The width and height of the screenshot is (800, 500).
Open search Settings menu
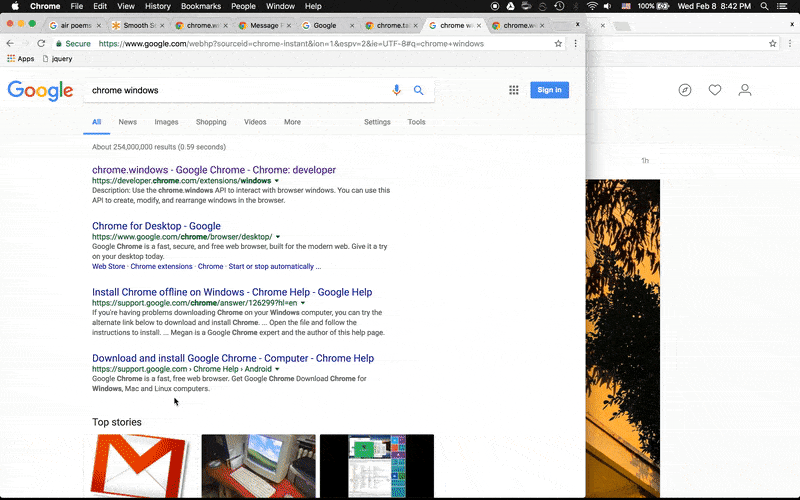(x=377, y=122)
